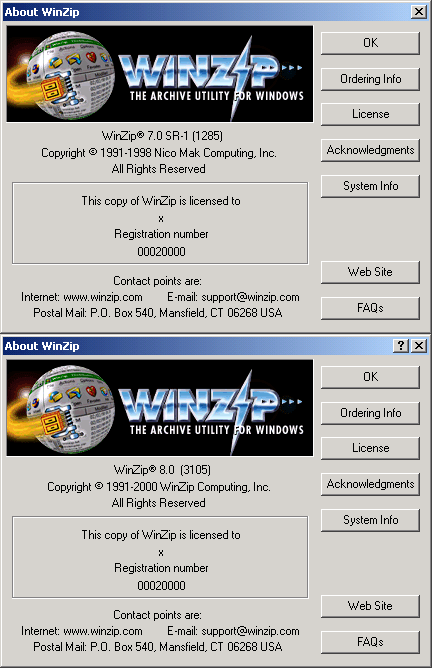
Task: Open Acknowledgments in the WinZip 7.0 dialog
Action: tap(370, 150)
